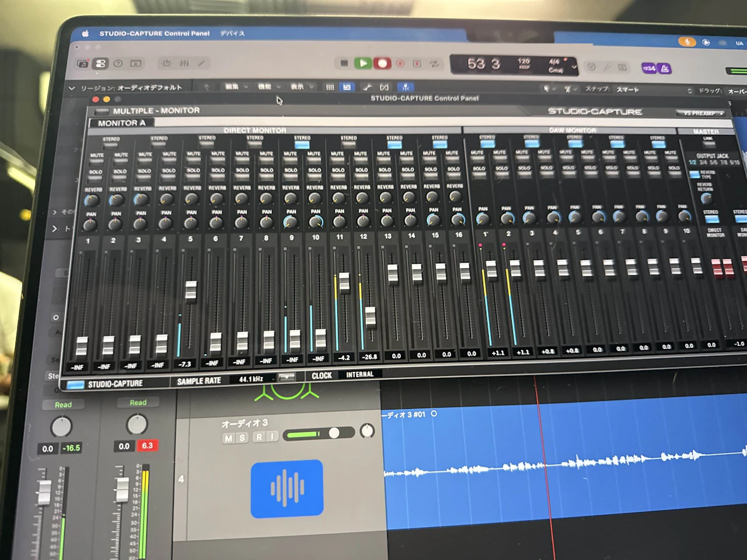The image size is (747, 560).
Task: Click the VS PREAMP button
Action: (702, 113)
